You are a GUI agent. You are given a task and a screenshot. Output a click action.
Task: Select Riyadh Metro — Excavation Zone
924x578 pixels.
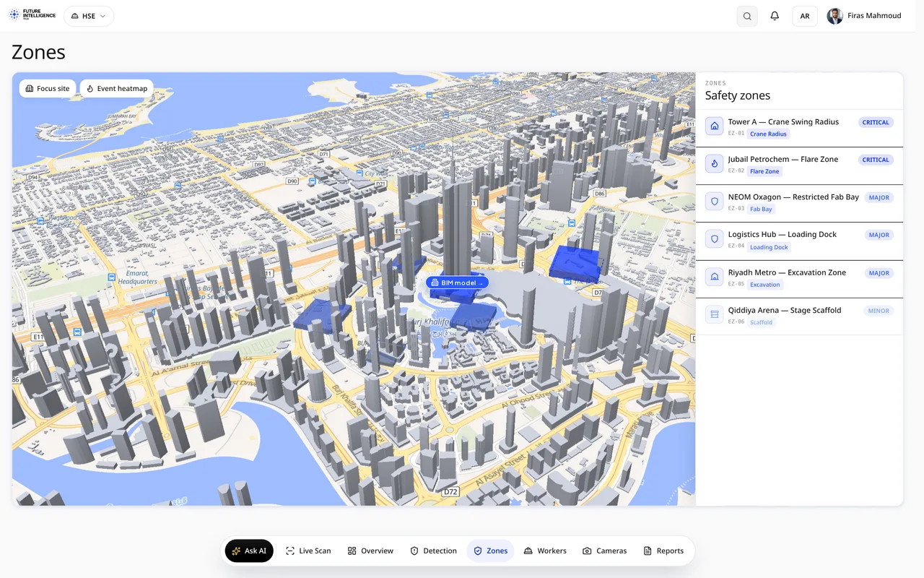799,279
